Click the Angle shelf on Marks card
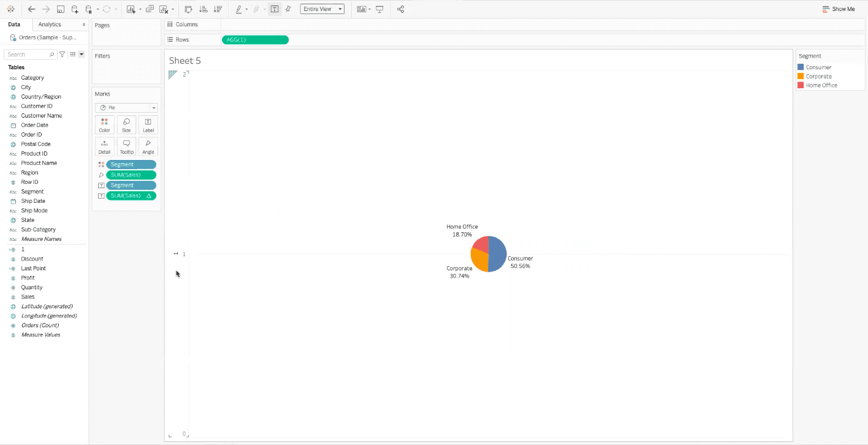This screenshot has width=868, height=445. coord(148,146)
